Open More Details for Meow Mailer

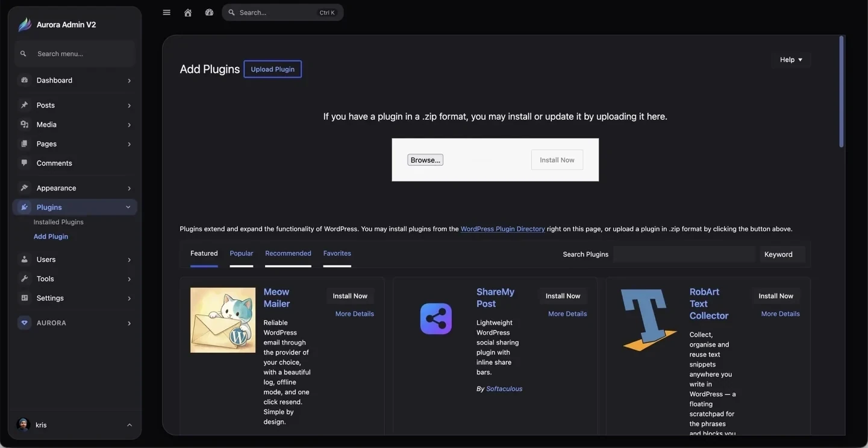click(x=355, y=314)
